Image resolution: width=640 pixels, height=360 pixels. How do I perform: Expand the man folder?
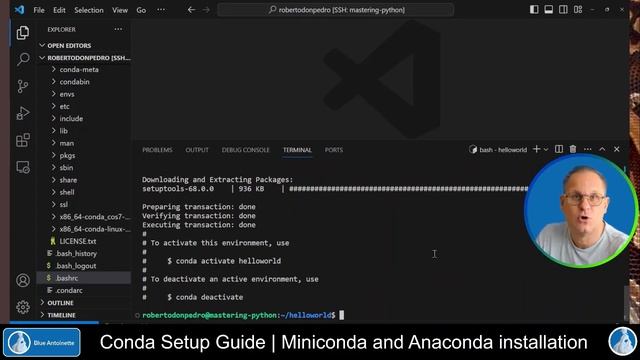pos(84,143)
